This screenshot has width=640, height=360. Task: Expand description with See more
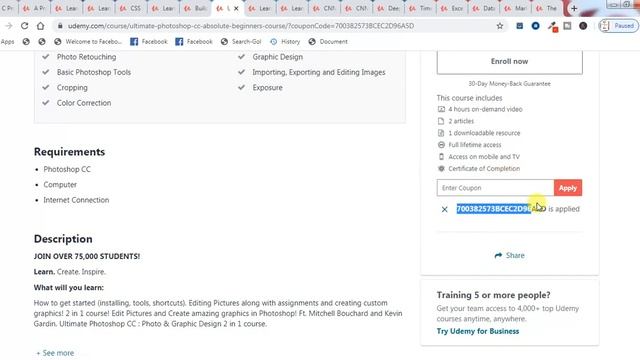(x=55, y=353)
